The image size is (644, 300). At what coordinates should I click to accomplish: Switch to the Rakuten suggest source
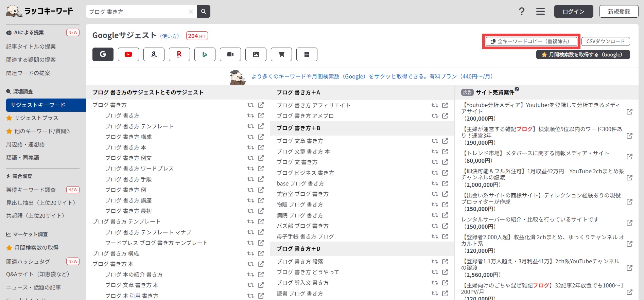179,54
